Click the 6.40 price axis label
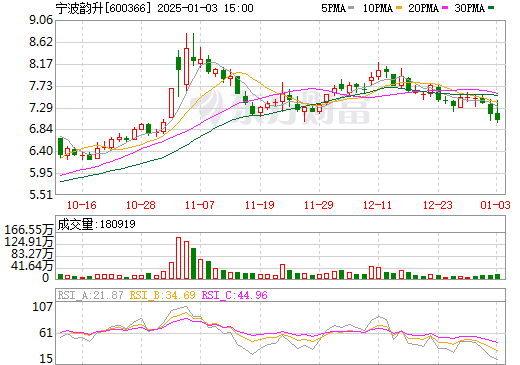The image size is (520, 365). tap(41, 151)
